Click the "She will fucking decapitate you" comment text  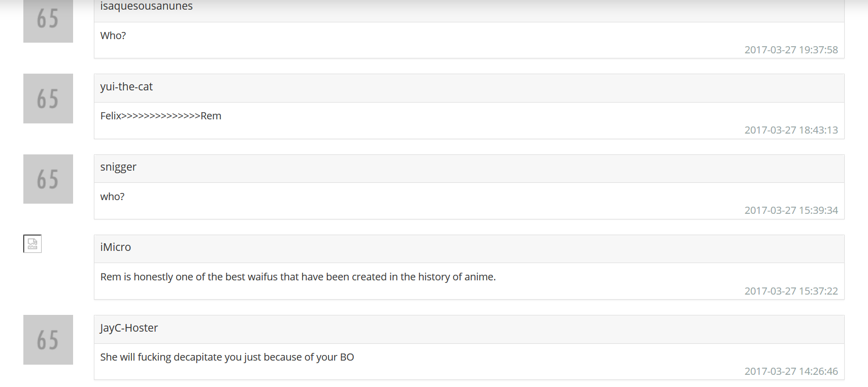click(227, 357)
